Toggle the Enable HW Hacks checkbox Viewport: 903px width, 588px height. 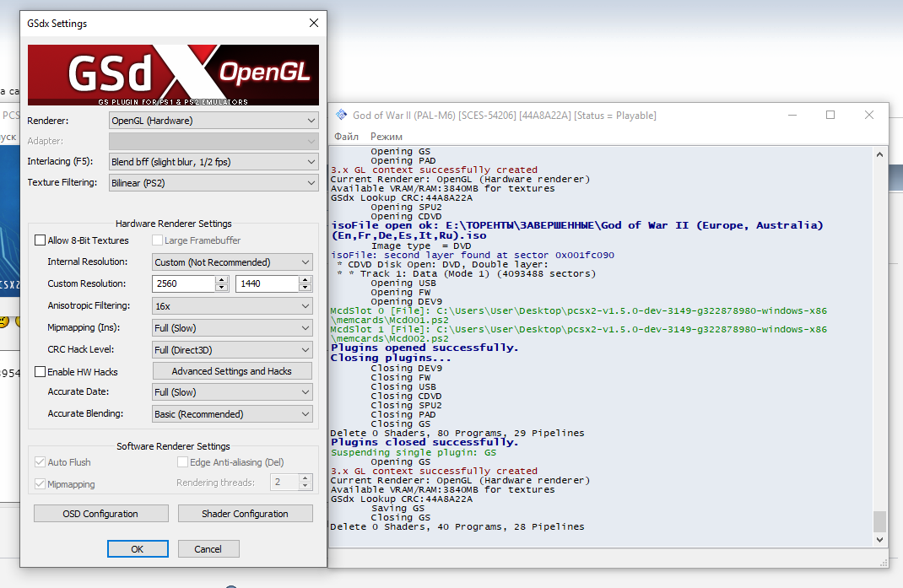[41, 372]
